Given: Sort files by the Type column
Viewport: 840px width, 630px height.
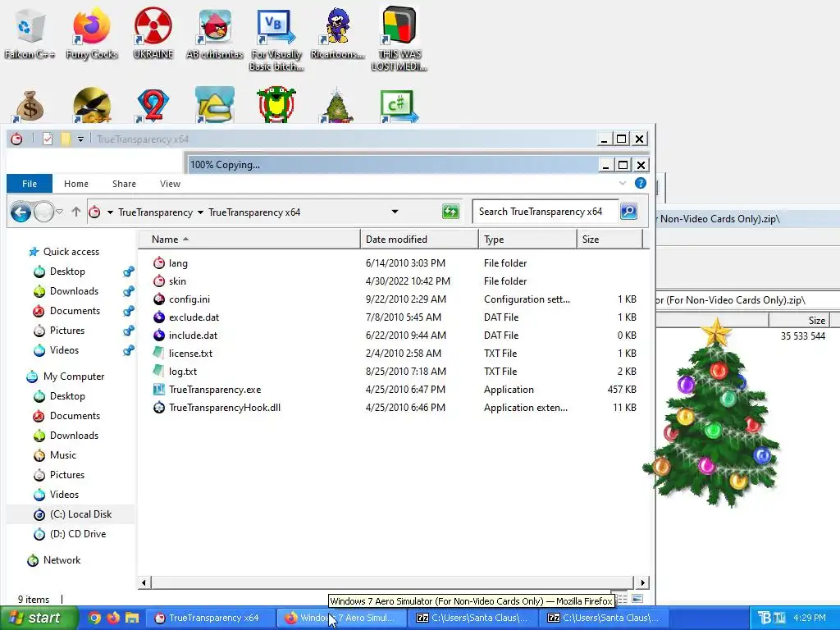Looking at the screenshot, I should 527,240.
